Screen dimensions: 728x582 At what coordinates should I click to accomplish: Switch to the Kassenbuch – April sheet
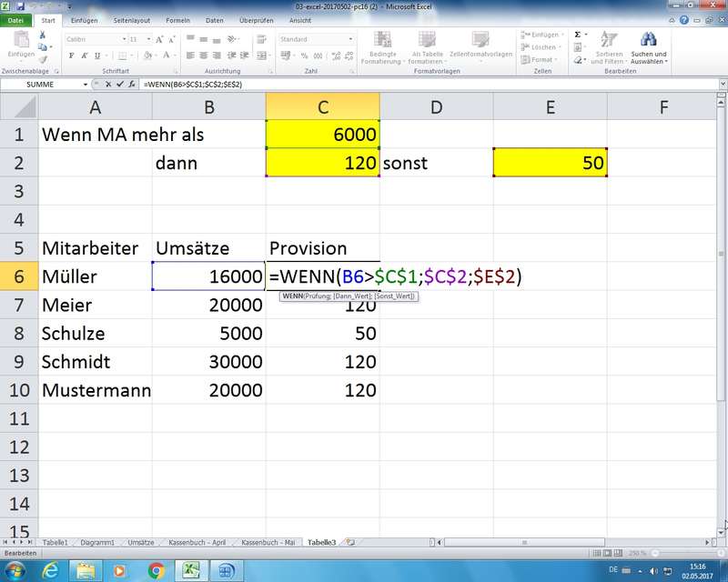(196, 542)
